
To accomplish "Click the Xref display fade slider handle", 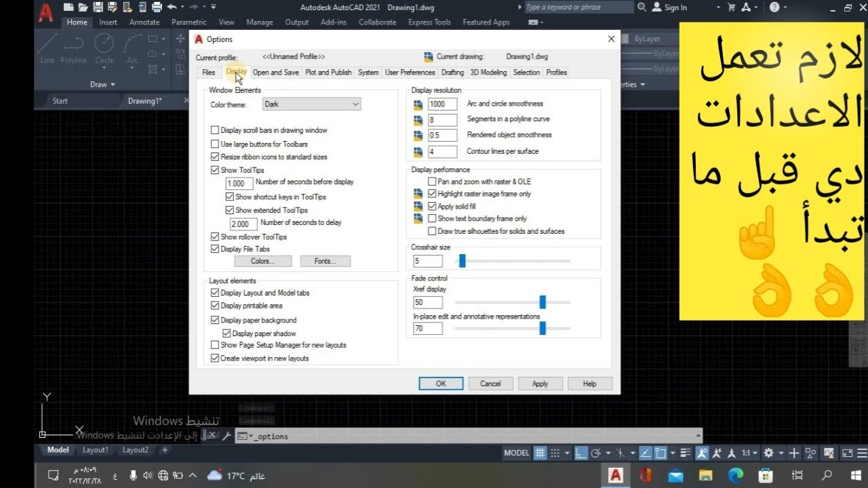I will pyautogui.click(x=542, y=302).
